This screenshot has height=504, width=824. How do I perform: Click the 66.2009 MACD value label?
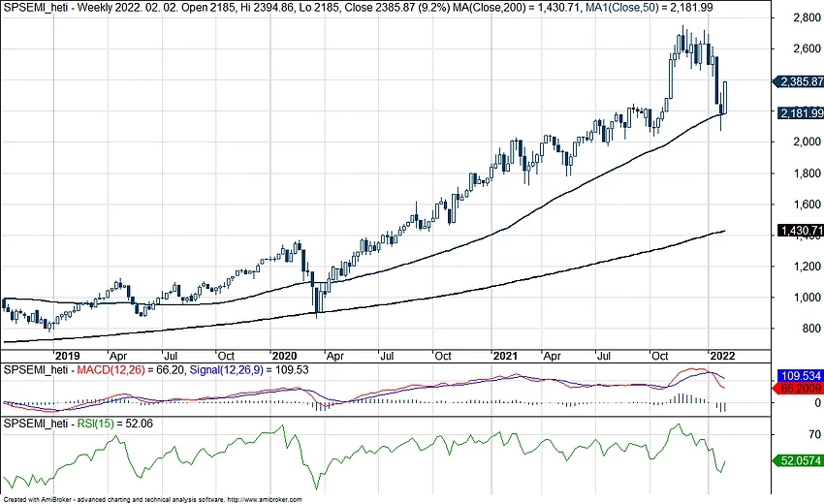click(x=799, y=389)
